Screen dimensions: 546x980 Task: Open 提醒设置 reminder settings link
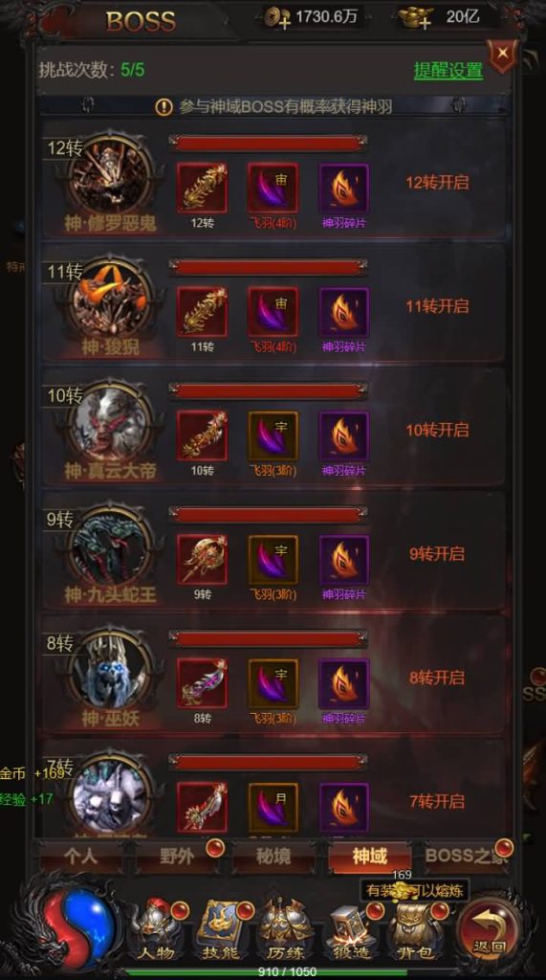(448, 70)
